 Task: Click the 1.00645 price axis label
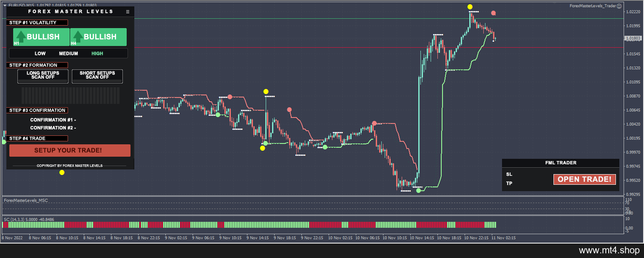(x=633, y=110)
